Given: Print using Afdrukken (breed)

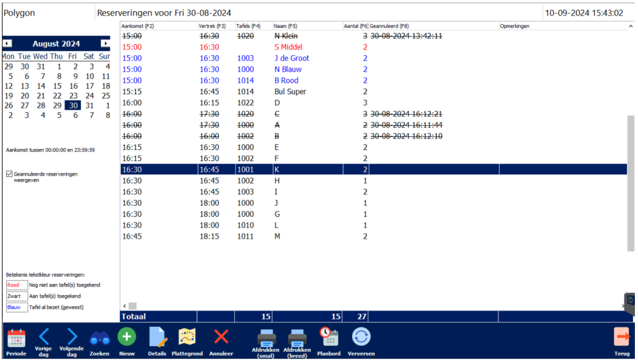Looking at the screenshot, I should coord(297,344).
